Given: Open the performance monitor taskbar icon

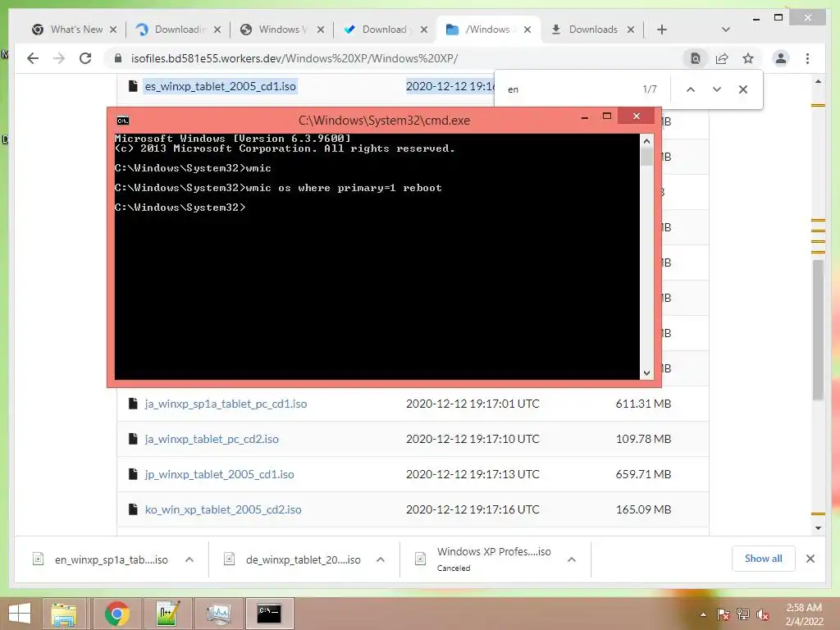Looking at the screenshot, I should pyautogui.click(x=218, y=614).
